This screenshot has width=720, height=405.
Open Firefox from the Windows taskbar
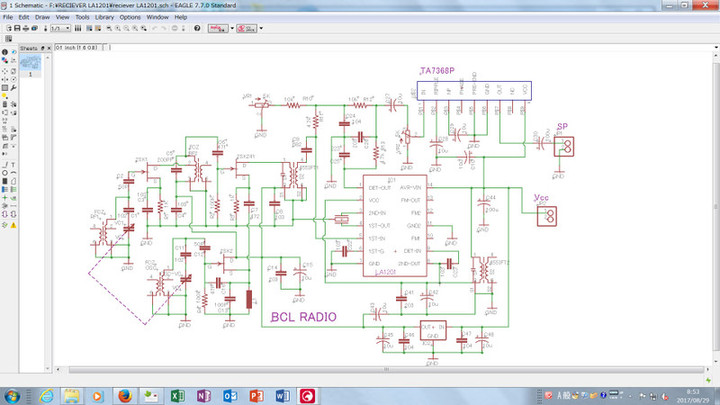pos(125,395)
